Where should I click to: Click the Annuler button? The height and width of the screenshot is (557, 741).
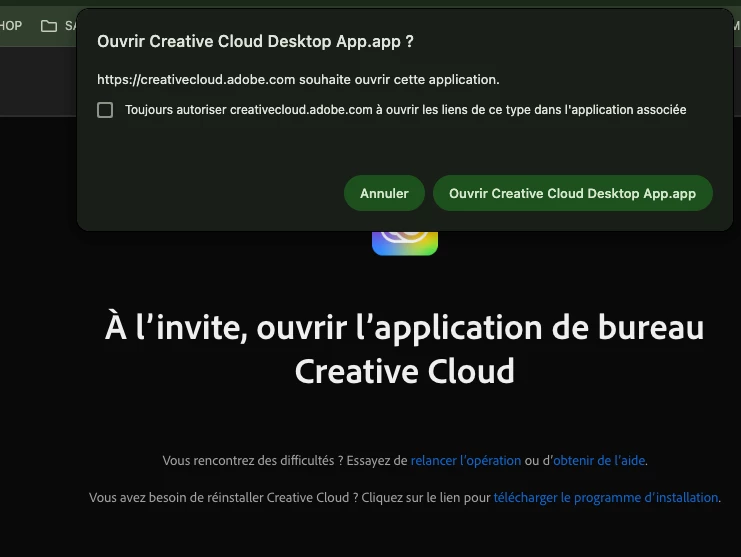[384, 193]
